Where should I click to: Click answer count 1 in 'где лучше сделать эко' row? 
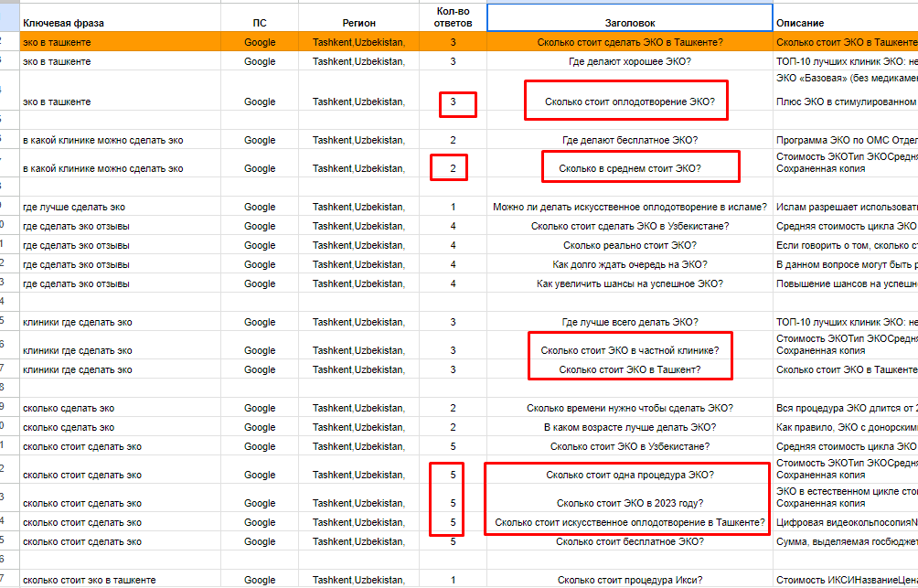click(x=454, y=206)
